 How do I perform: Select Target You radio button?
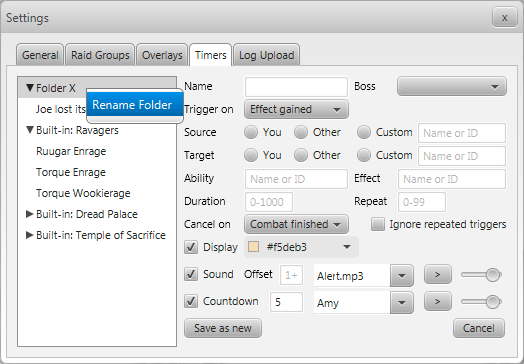251,155
